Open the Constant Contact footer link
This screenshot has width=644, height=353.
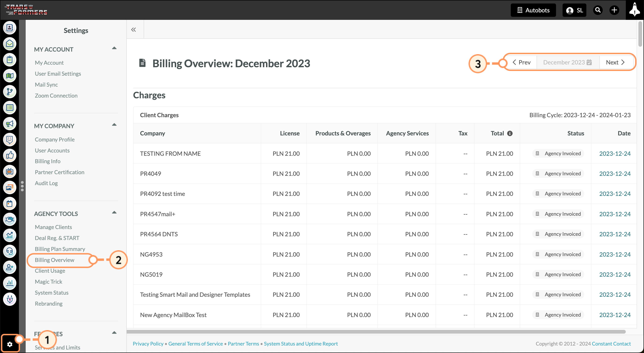pyautogui.click(x=611, y=344)
